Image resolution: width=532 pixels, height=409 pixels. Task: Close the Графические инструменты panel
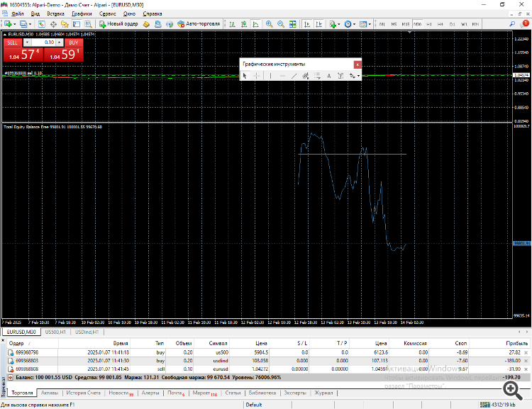pos(358,65)
